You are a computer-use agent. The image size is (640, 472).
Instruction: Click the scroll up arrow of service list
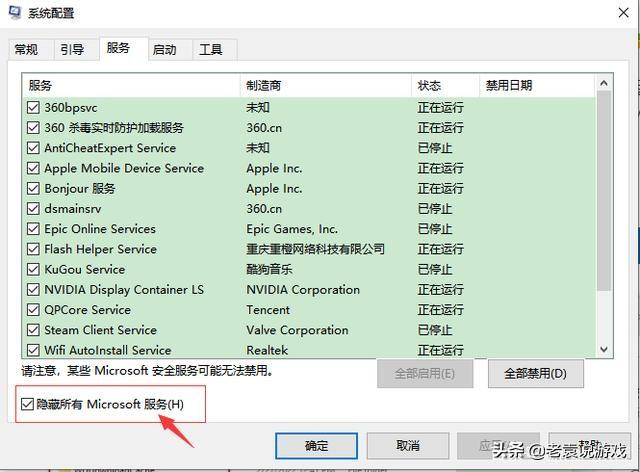(604, 83)
